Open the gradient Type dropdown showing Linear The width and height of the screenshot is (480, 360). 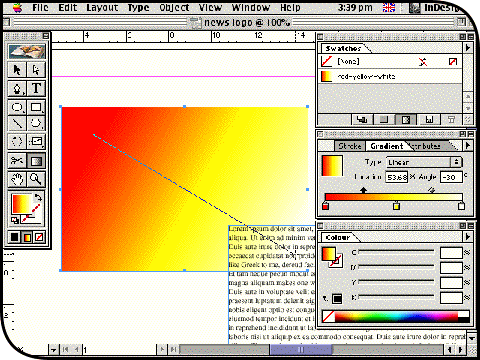point(424,162)
